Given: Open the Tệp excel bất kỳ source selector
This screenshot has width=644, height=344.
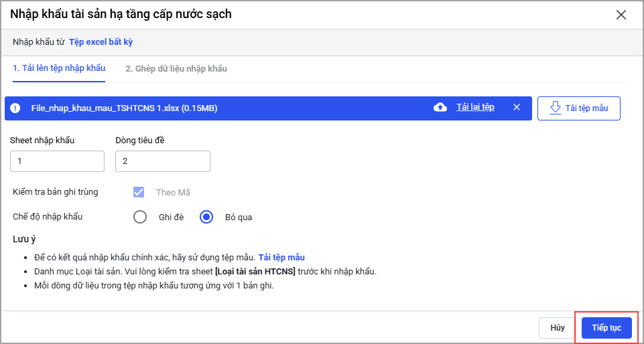Looking at the screenshot, I should [101, 41].
